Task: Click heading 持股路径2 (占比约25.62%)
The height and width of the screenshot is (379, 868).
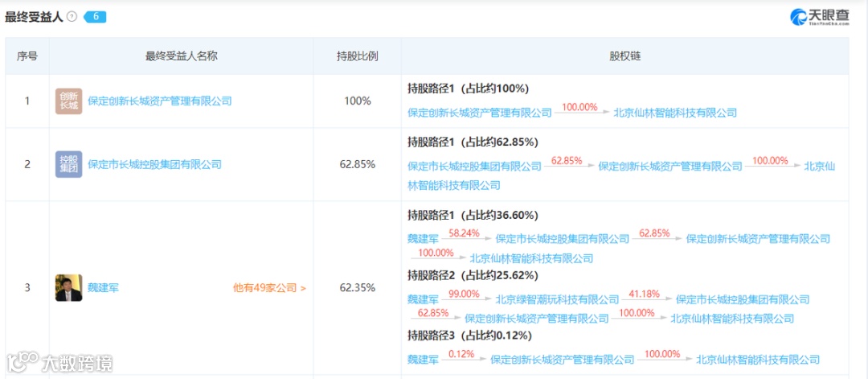Action: [473, 275]
